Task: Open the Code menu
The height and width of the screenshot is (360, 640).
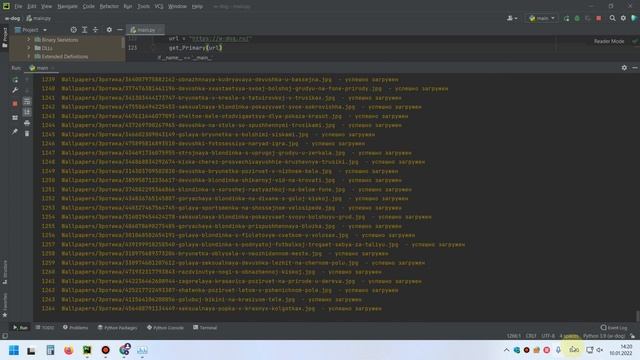Action: [x=89, y=7]
